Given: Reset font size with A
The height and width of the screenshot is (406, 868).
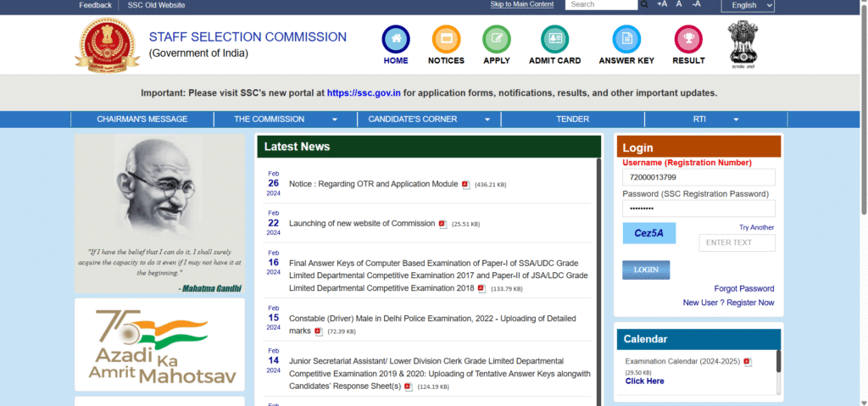Looking at the screenshot, I should [x=679, y=4].
